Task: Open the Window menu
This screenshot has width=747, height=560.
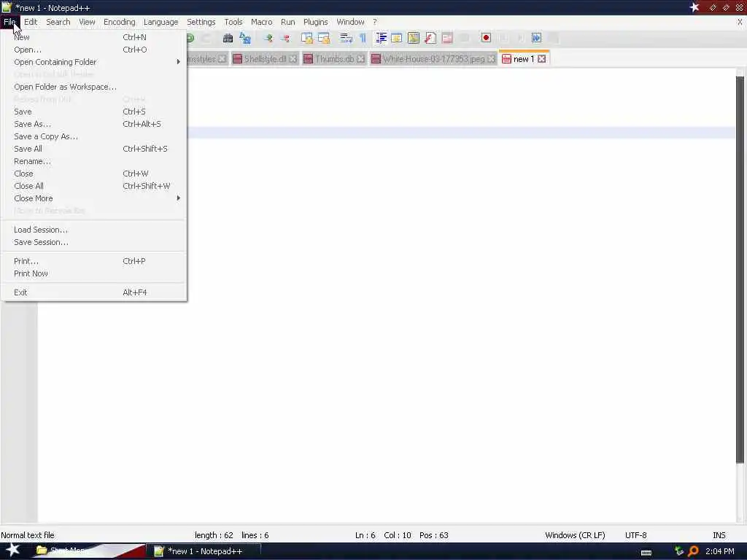Action: [350, 22]
